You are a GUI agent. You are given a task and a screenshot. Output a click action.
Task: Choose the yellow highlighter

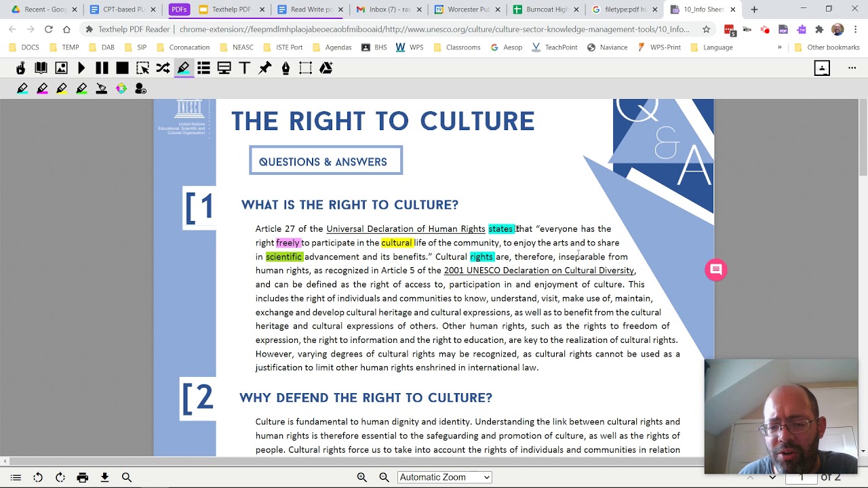coord(62,88)
